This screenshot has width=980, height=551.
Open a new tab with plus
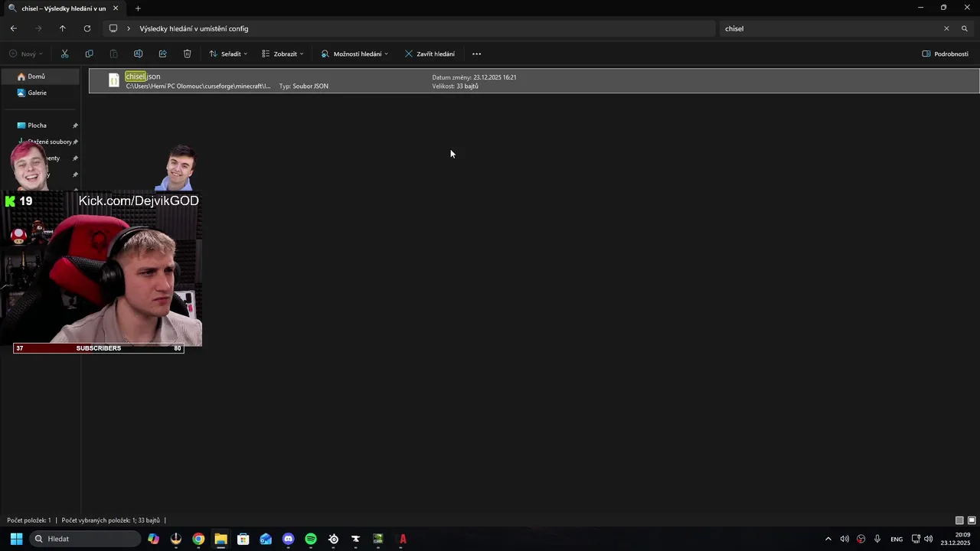(138, 8)
